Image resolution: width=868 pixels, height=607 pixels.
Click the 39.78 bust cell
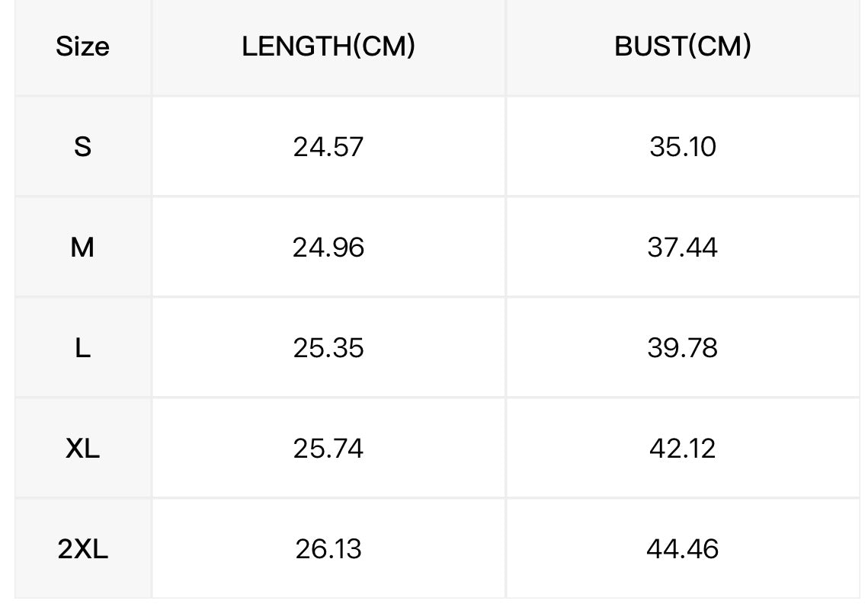click(x=683, y=348)
